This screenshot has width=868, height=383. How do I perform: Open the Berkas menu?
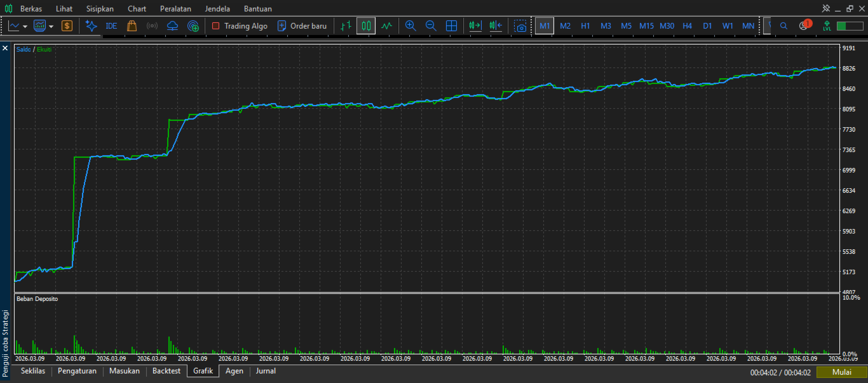pyautogui.click(x=31, y=9)
